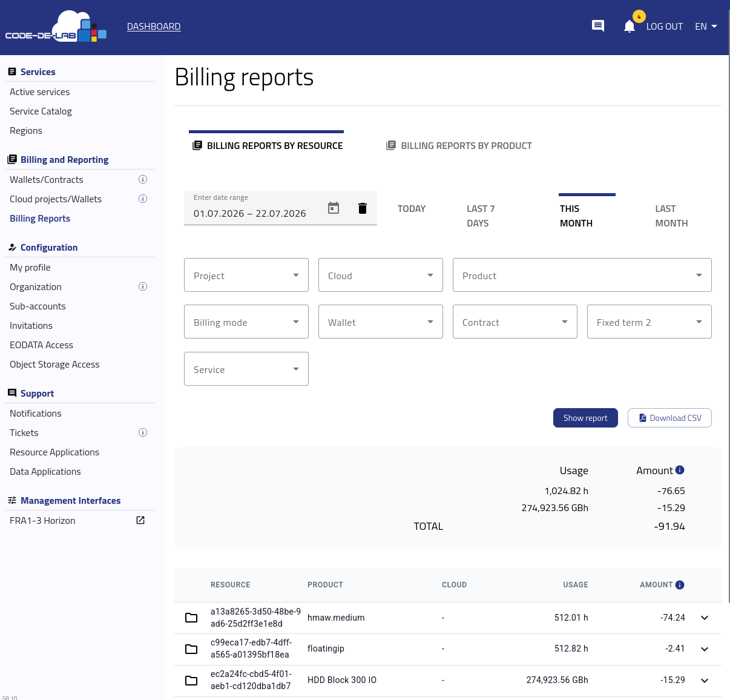Open the Fixed term 2 dropdown
Viewport: 730px width, 700px height.
(649, 322)
